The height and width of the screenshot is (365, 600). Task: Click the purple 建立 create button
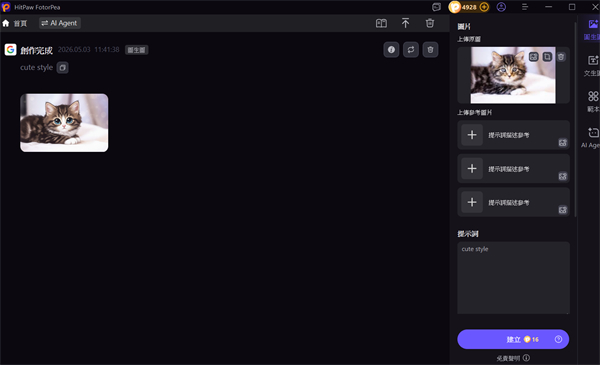pyautogui.click(x=513, y=339)
